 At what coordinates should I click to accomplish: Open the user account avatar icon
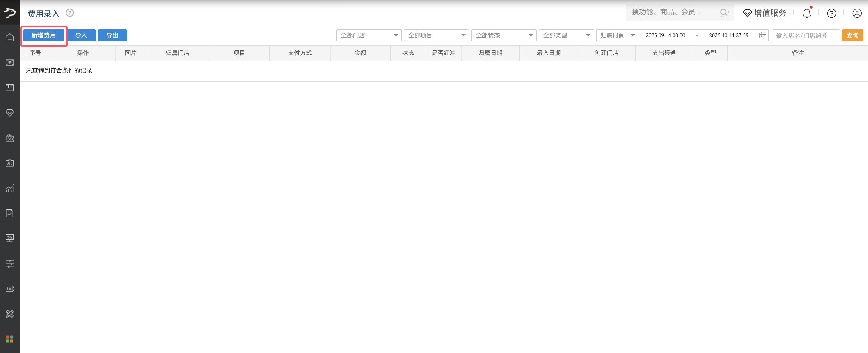pos(857,14)
